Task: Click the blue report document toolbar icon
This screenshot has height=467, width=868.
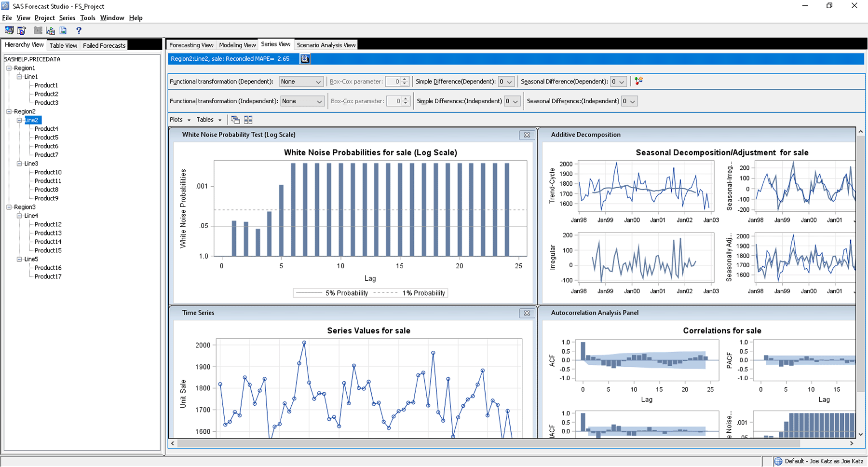Action: 63,30
